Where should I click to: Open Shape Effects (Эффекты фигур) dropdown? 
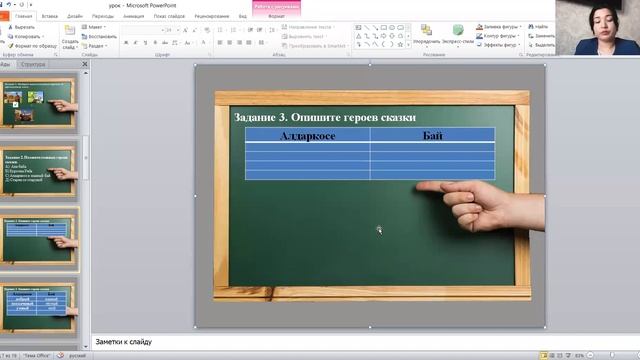coord(498,45)
